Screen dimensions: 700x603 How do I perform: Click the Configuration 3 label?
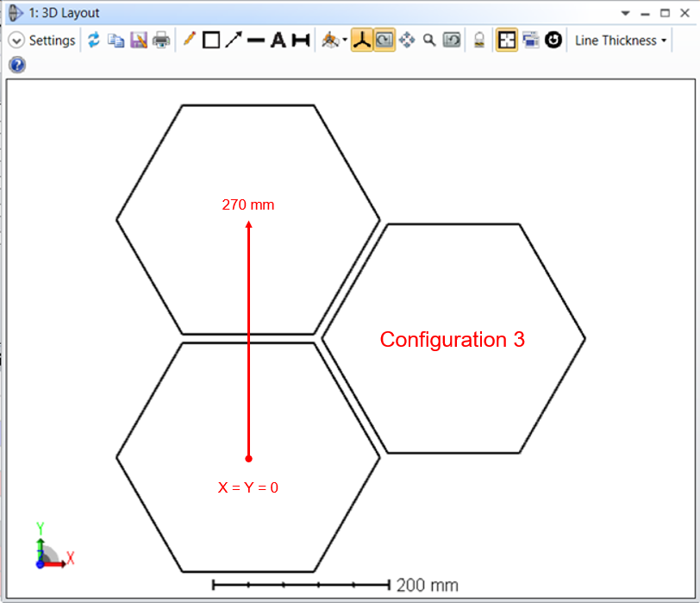click(x=453, y=340)
